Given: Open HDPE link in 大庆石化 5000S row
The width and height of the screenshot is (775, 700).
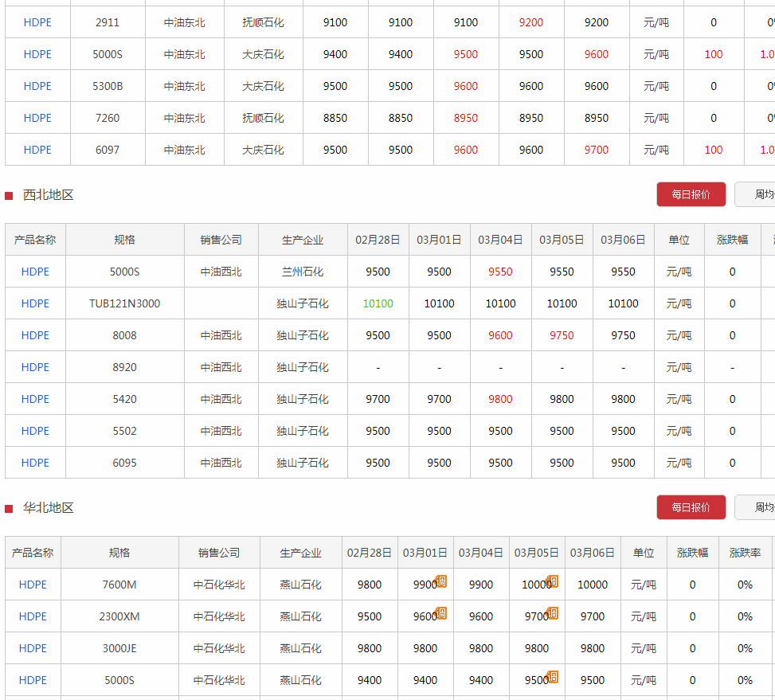Looking at the screenshot, I should (x=37, y=54).
